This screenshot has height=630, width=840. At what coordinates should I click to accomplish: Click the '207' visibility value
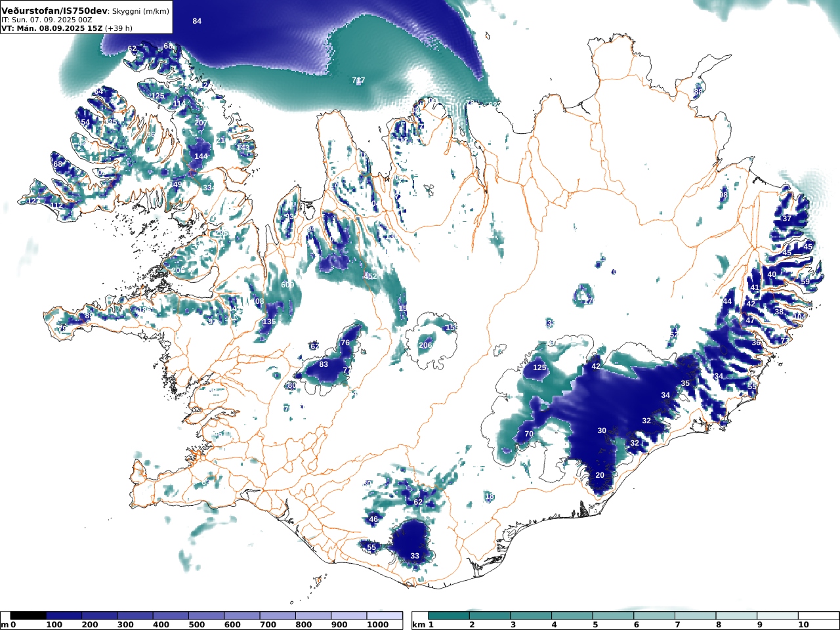(201, 123)
